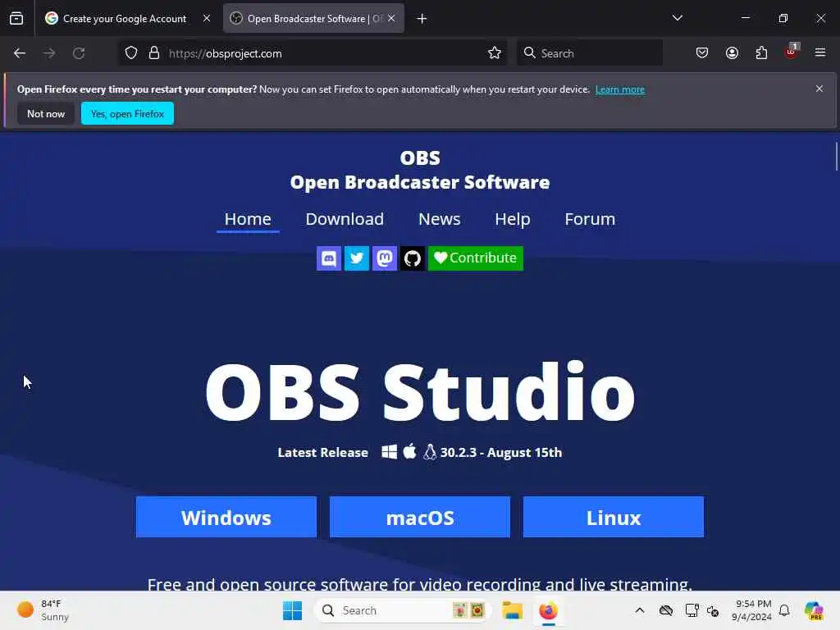Open the clock showing 9:54 PM
The image size is (840, 630).
(751, 610)
